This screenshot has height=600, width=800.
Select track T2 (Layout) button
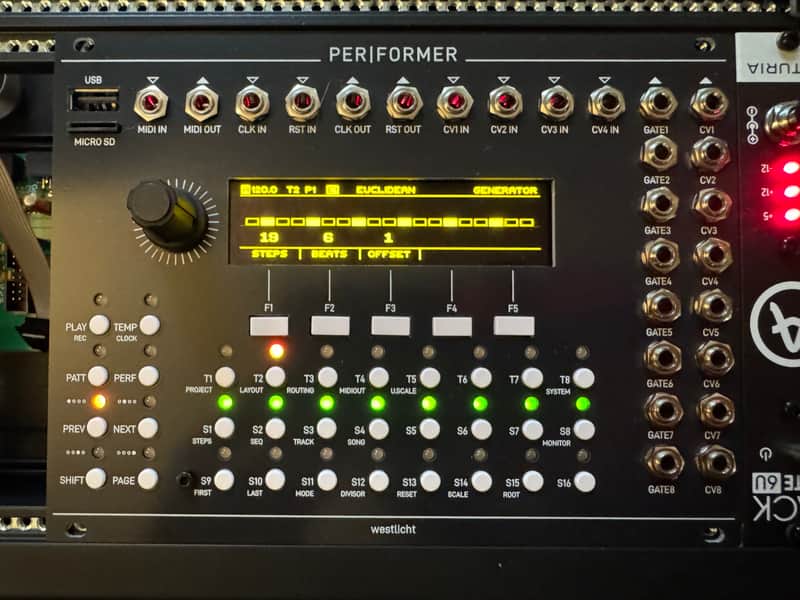pos(276,377)
